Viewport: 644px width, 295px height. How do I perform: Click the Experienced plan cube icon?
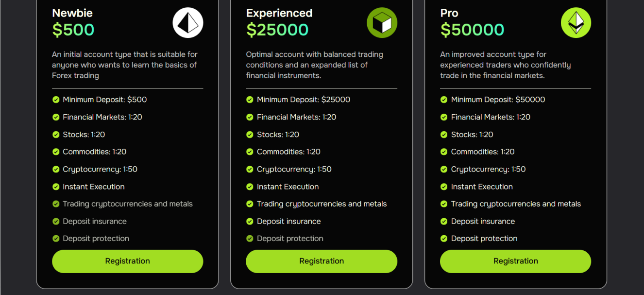[x=382, y=23]
